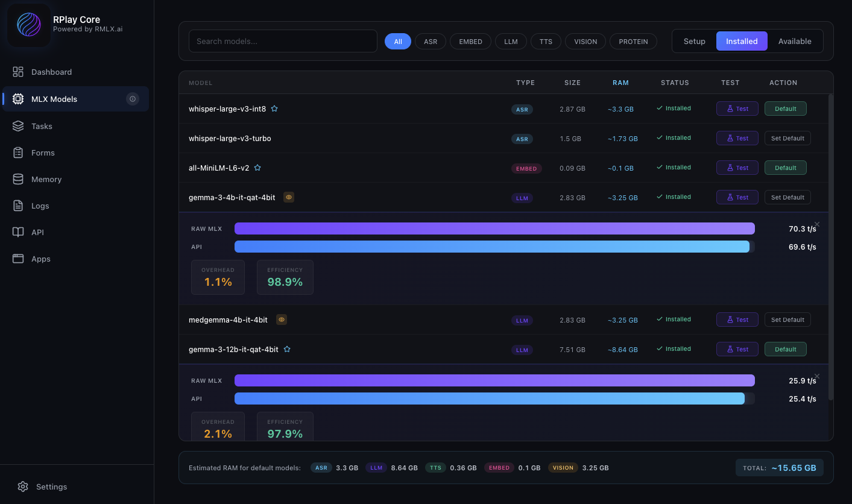Image resolution: width=852 pixels, height=504 pixels.
Task: Open the Apps section
Action: tap(40, 259)
